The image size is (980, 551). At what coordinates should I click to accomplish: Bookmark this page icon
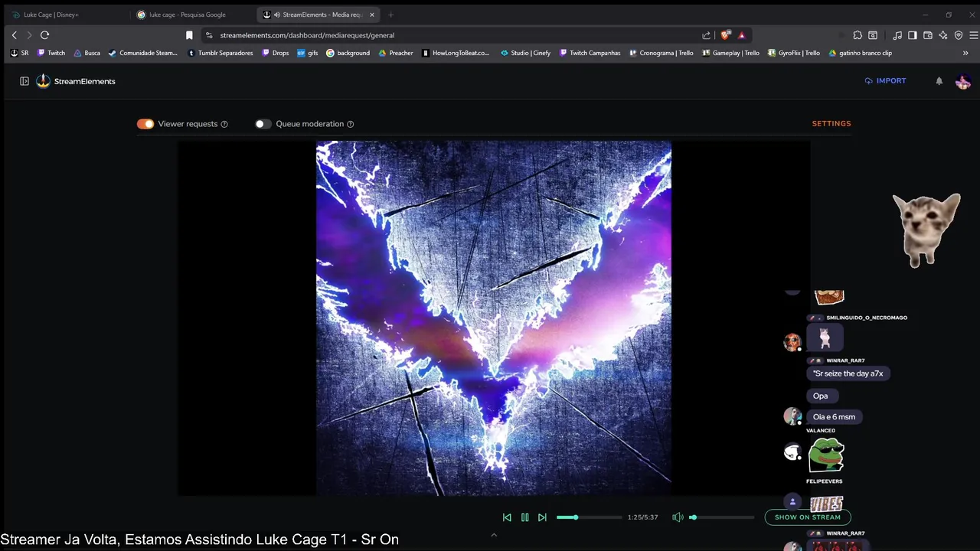pyautogui.click(x=189, y=35)
